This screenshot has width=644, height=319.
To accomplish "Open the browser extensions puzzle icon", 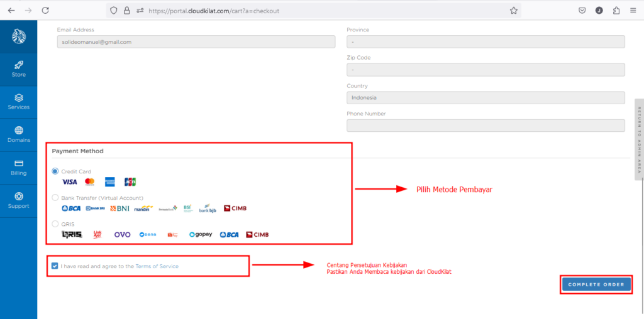I will [616, 11].
